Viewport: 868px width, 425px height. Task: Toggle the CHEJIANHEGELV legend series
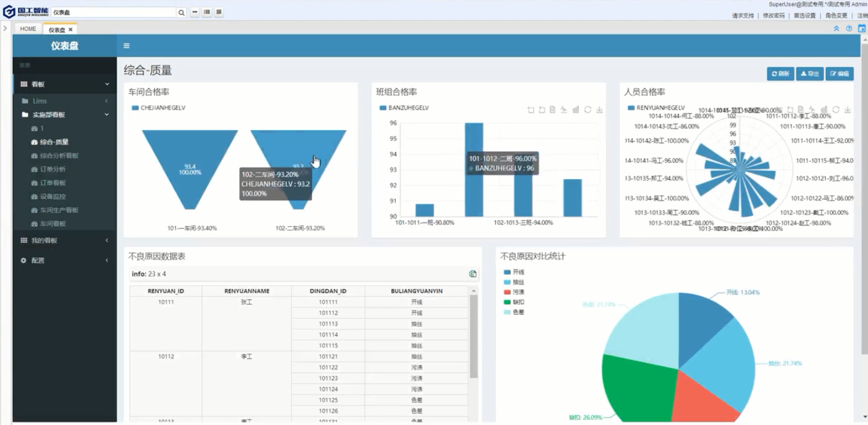(x=158, y=108)
